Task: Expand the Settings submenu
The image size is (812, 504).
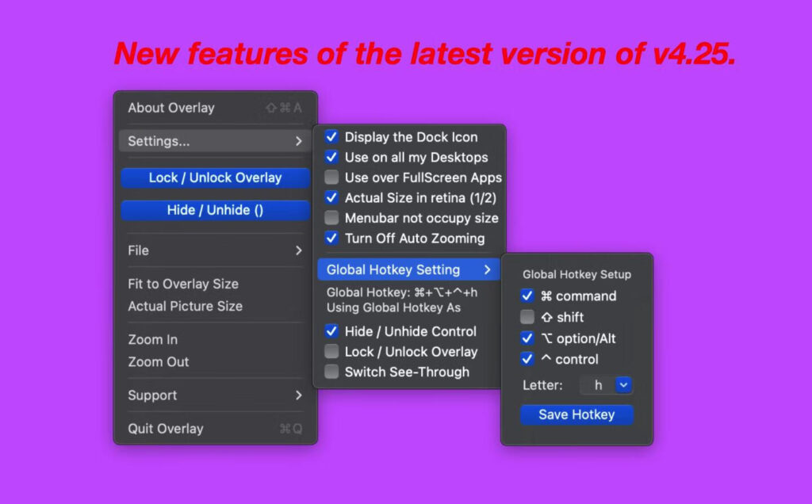Action: coord(214,140)
